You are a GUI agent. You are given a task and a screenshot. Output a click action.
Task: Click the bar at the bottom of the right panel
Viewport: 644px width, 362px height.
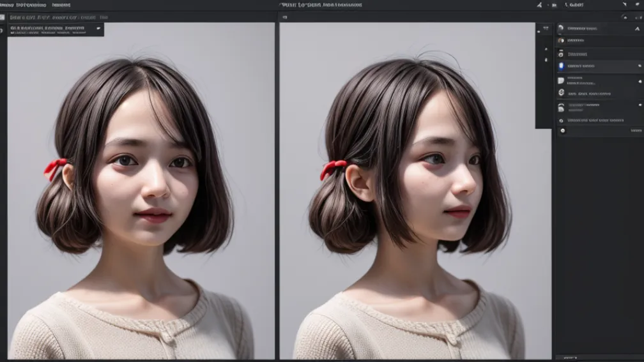click(599, 358)
